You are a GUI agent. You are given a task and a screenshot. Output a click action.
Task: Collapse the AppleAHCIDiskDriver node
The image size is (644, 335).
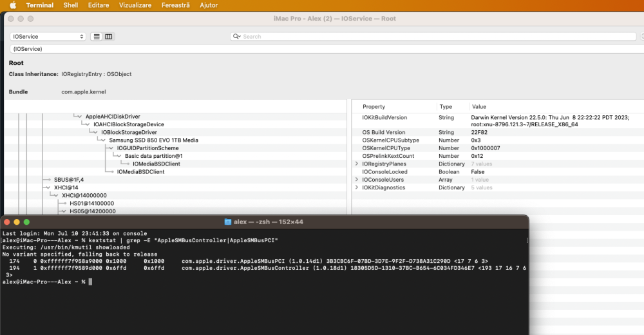click(x=80, y=117)
